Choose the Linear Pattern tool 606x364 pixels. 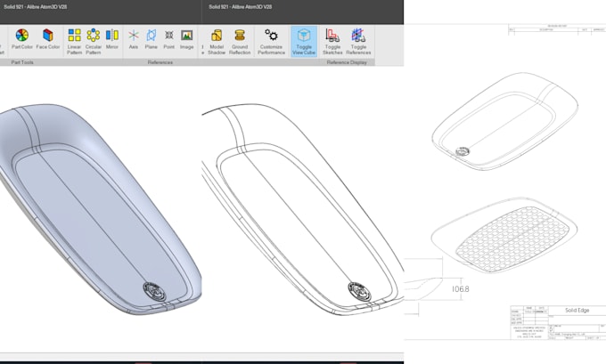tap(74, 41)
